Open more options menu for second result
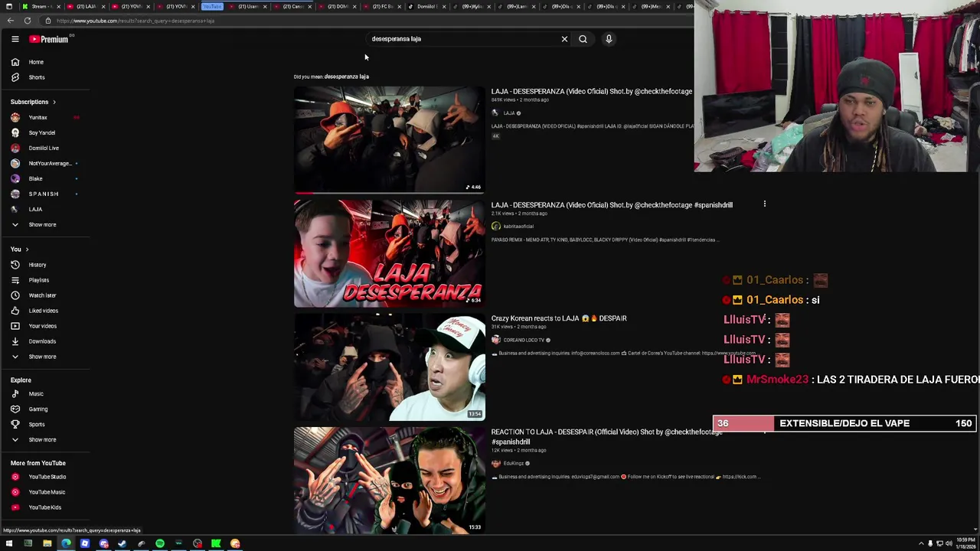This screenshot has width=980, height=551. [764, 204]
